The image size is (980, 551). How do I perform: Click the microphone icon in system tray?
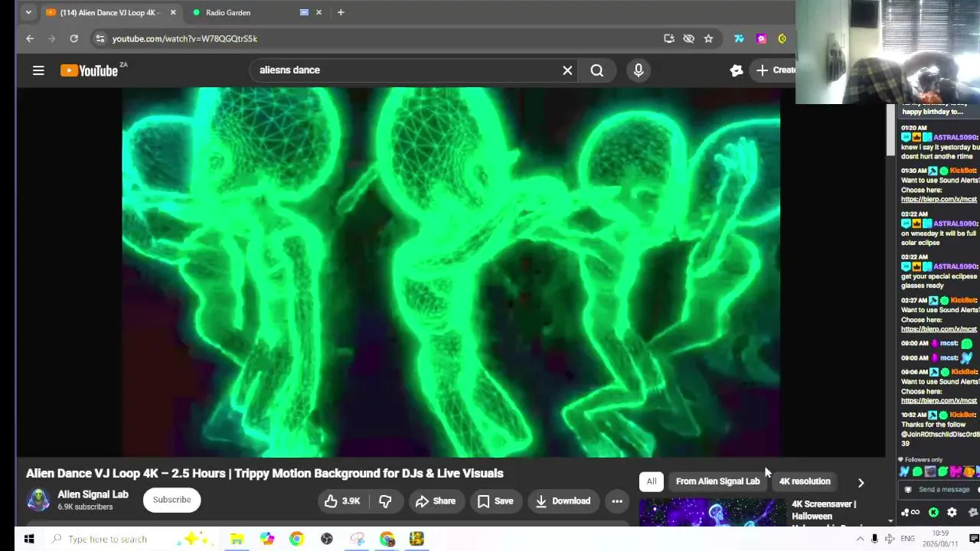[x=874, y=539]
